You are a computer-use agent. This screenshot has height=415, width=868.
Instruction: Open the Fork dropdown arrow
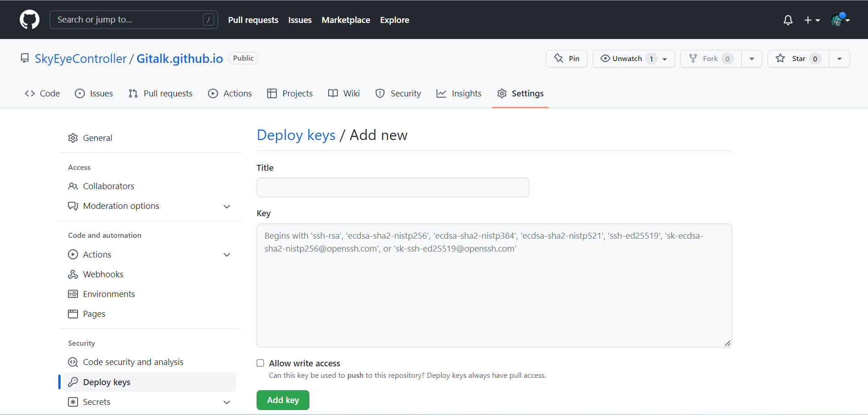pyautogui.click(x=752, y=59)
